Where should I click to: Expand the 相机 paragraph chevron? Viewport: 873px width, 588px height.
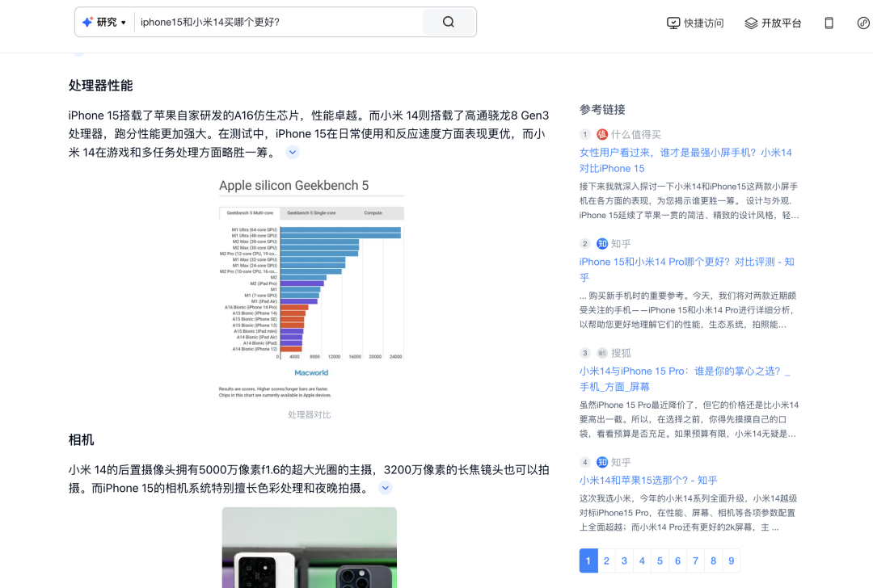[386, 488]
